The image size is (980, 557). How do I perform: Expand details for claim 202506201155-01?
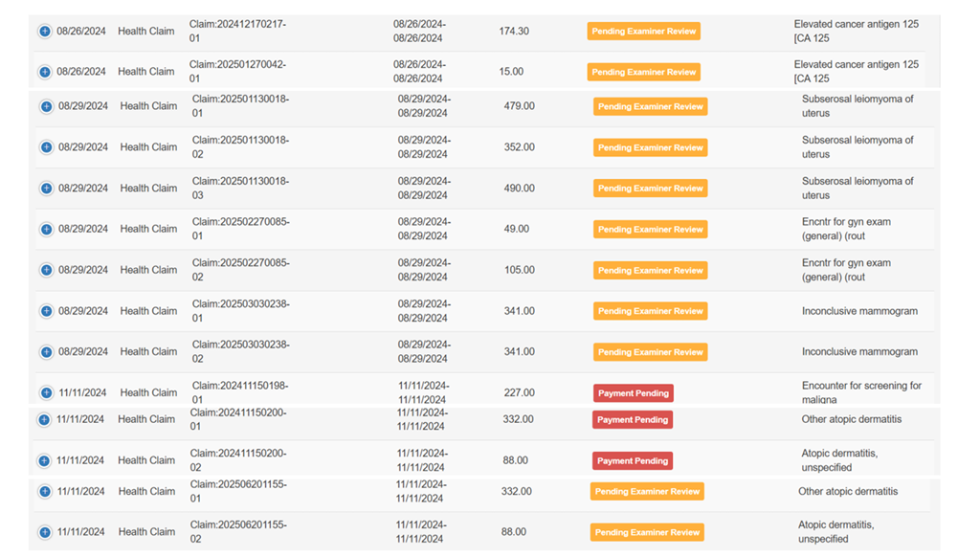coord(45,492)
